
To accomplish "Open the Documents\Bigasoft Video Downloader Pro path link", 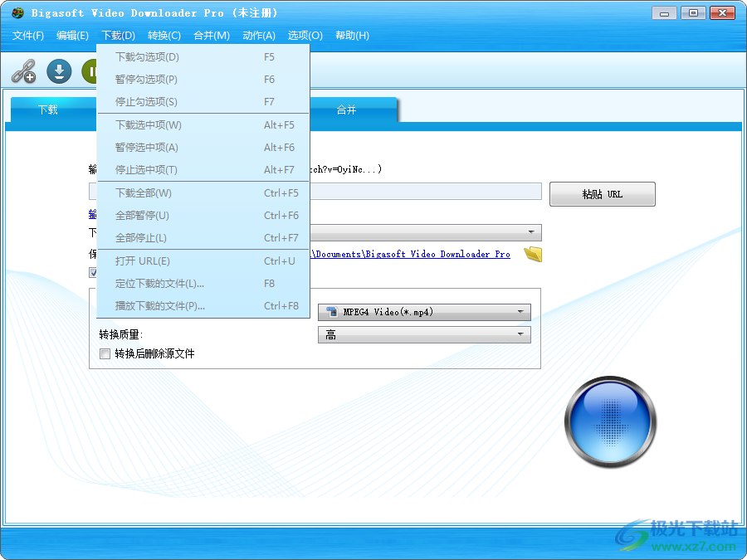I will coord(410,255).
